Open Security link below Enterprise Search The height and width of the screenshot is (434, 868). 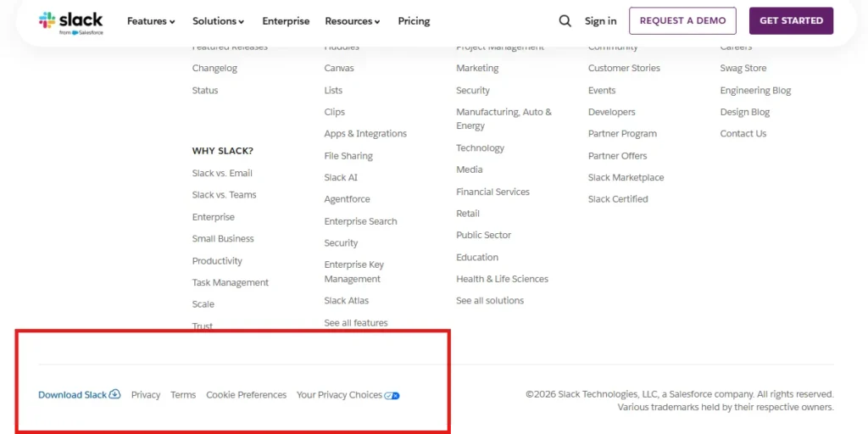341,243
